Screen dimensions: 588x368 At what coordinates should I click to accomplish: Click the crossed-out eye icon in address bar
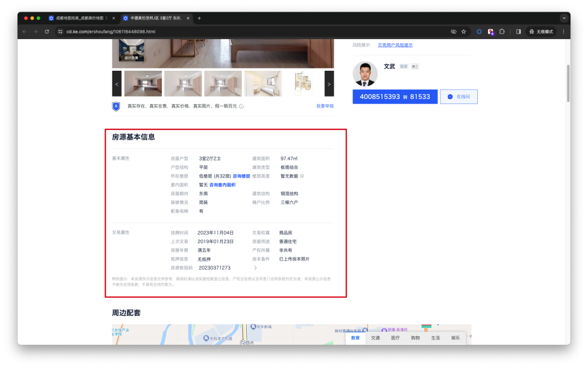[x=454, y=32]
